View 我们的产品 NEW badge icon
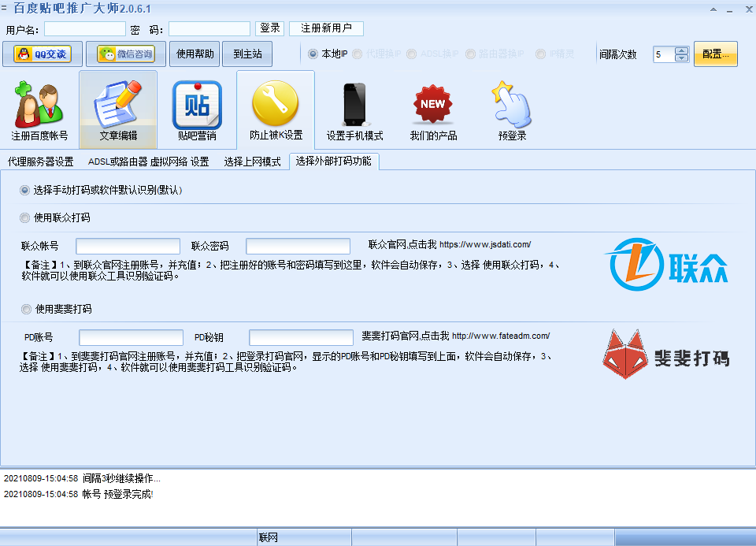756x546 pixels. click(433, 110)
